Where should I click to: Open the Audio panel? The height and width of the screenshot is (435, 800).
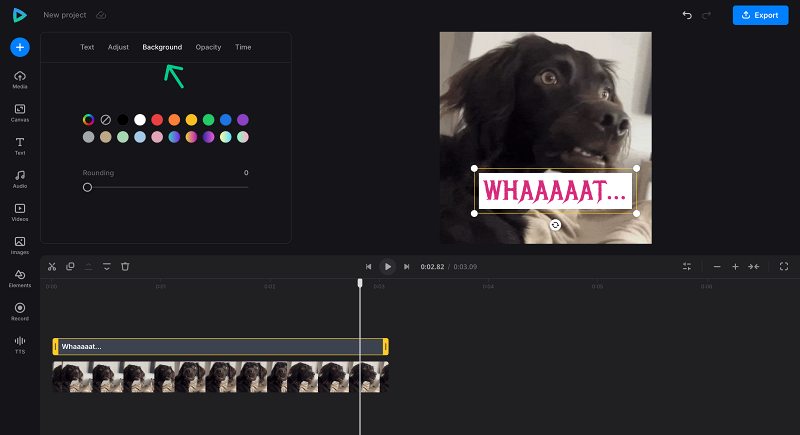20,179
